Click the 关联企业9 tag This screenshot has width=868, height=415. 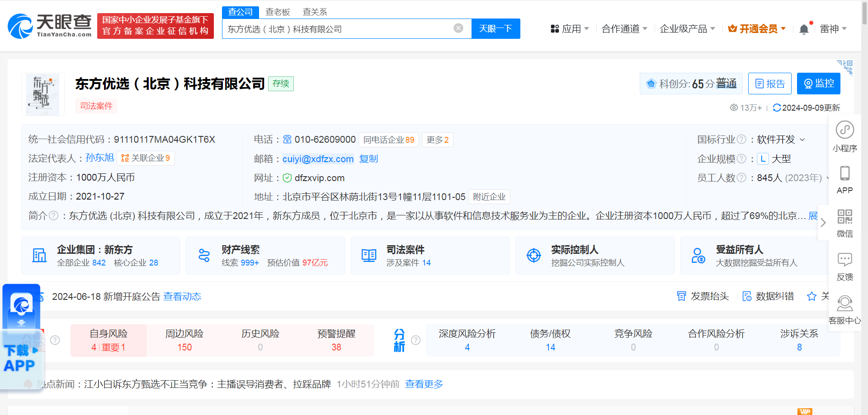click(x=146, y=158)
